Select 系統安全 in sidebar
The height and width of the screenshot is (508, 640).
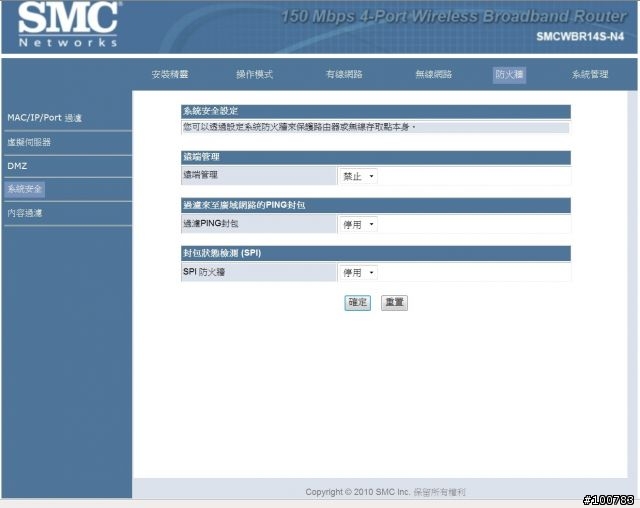[24, 189]
